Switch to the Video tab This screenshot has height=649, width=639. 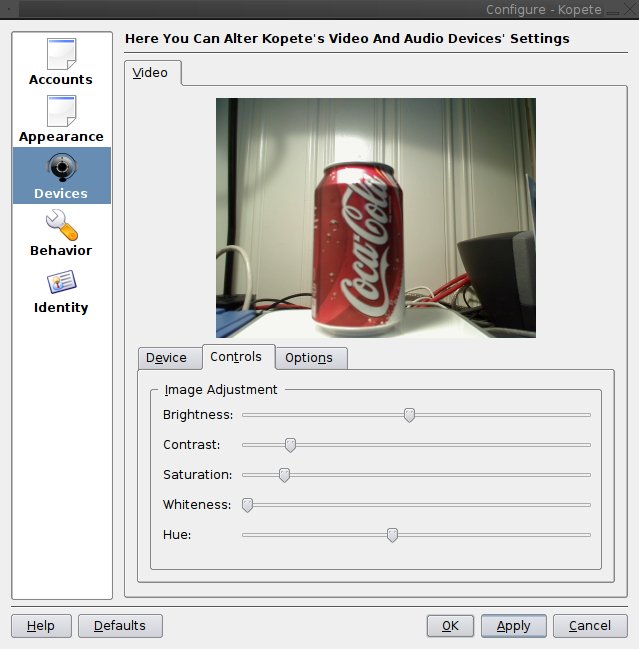point(152,73)
